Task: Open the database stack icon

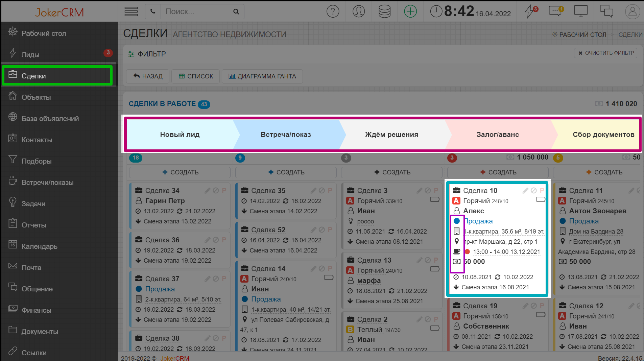Action: 384,11
